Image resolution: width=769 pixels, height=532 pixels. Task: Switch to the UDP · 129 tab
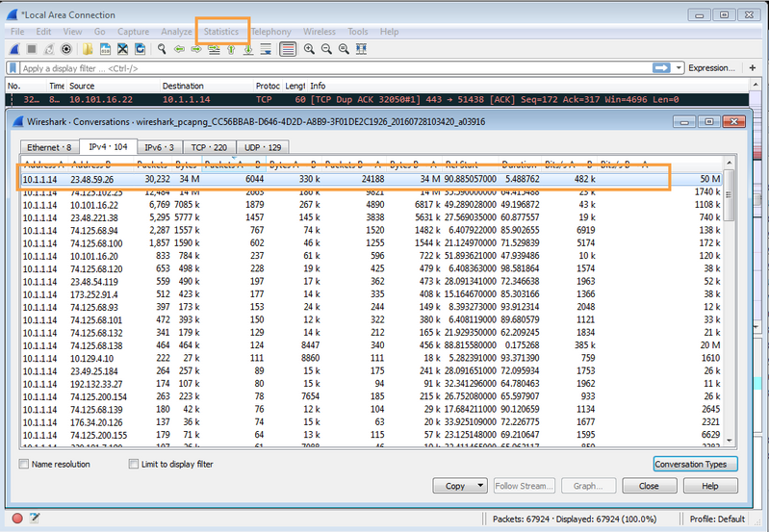(263, 147)
